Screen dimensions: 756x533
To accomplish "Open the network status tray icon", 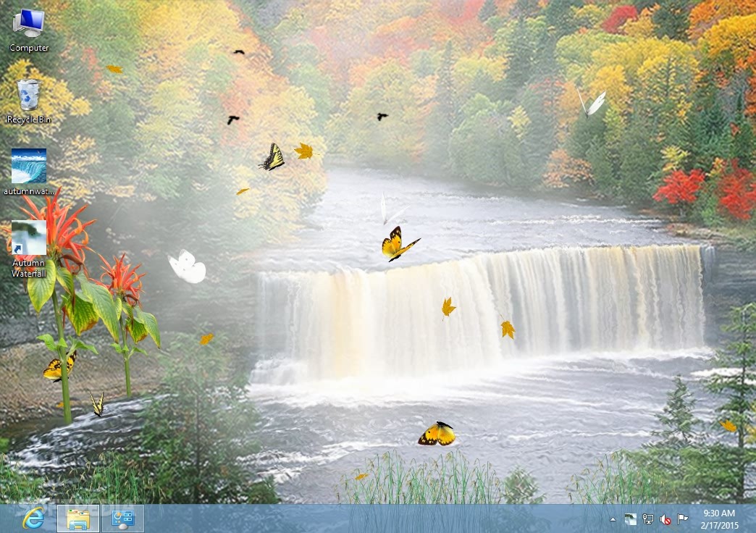I will (x=648, y=519).
